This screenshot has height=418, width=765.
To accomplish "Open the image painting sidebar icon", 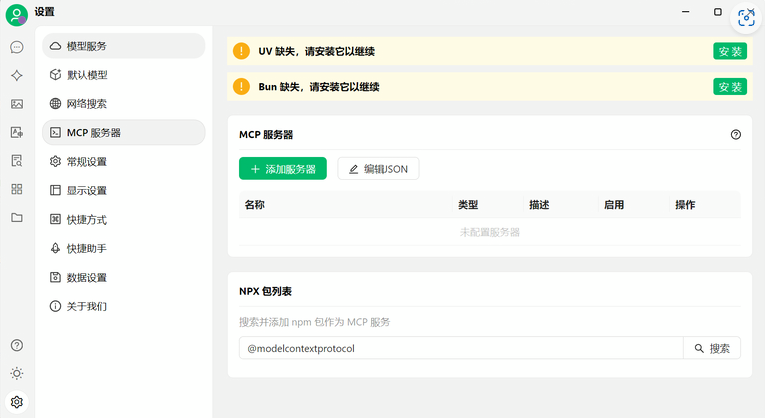I will tap(17, 104).
